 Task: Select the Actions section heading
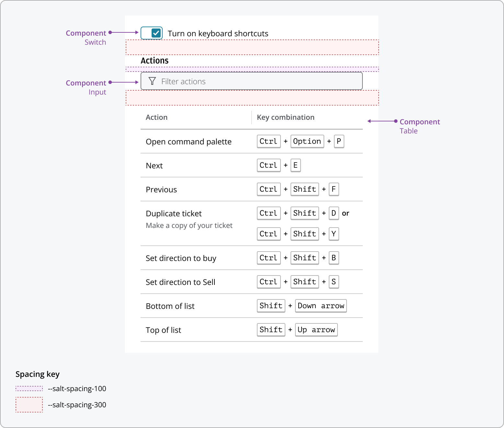[155, 61]
